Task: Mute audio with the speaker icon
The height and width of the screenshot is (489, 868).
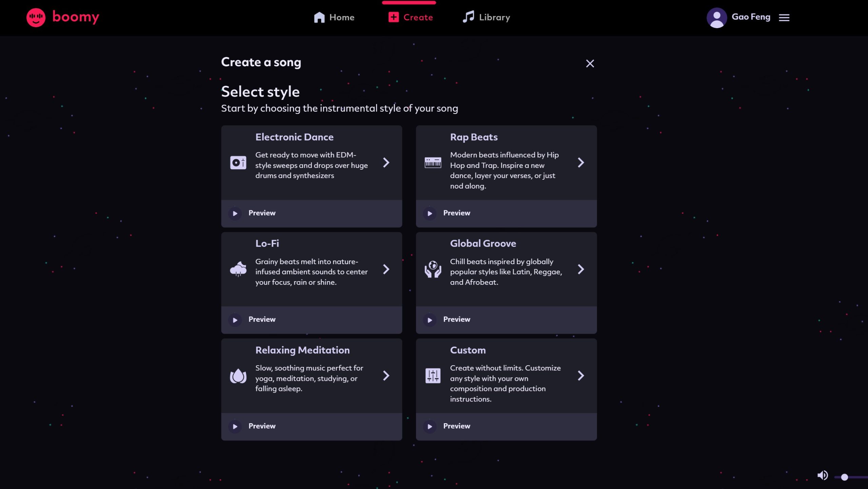Action: [x=822, y=475]
